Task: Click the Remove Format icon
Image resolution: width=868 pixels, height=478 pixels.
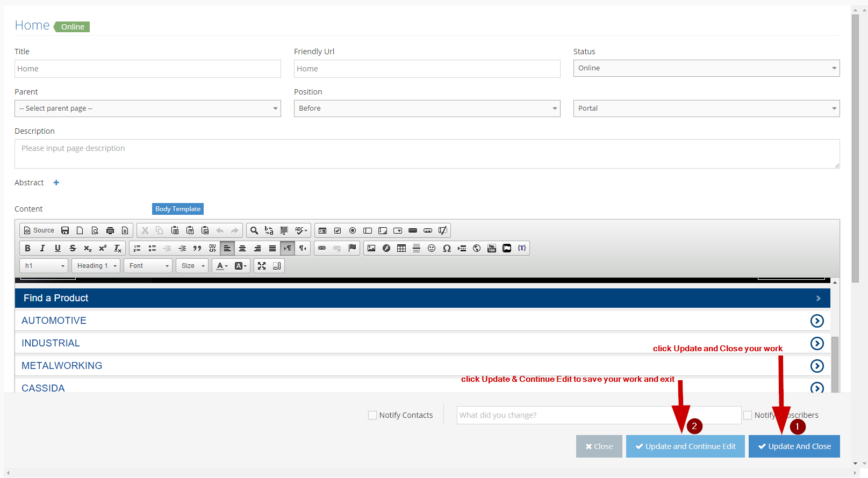Action: point(118,248)
